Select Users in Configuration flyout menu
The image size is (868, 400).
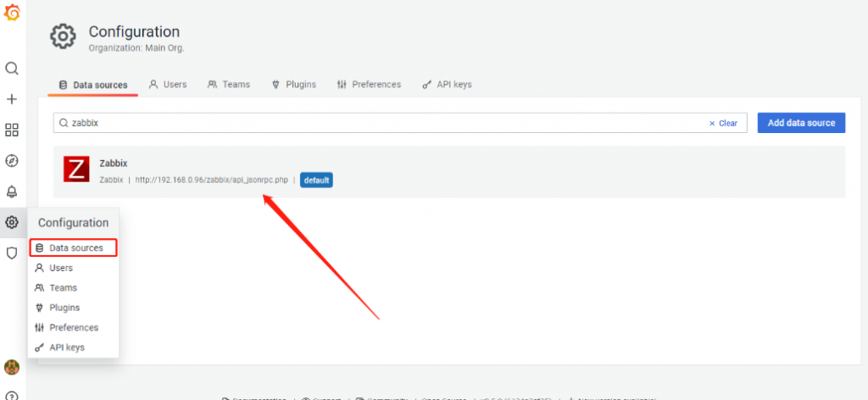point(73,268)
